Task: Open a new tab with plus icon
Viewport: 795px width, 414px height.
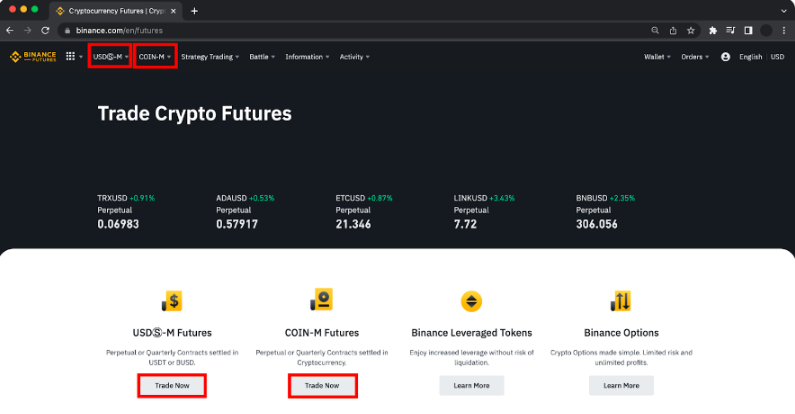Action: coord(194,11)
